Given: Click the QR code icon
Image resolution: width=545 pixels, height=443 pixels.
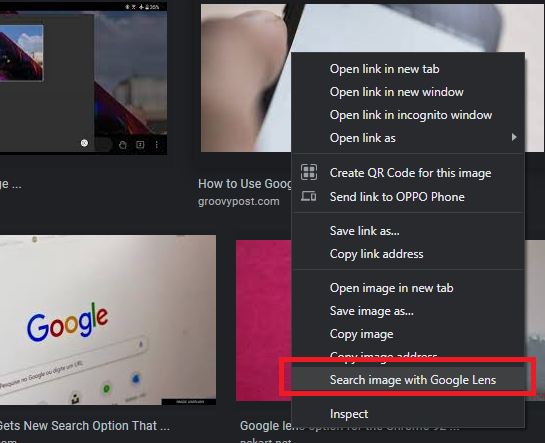Looking at the screenshot, I should [309, 172].
